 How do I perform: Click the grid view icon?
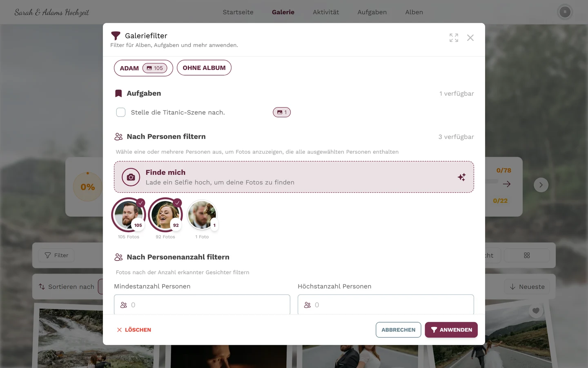(527, 255)
